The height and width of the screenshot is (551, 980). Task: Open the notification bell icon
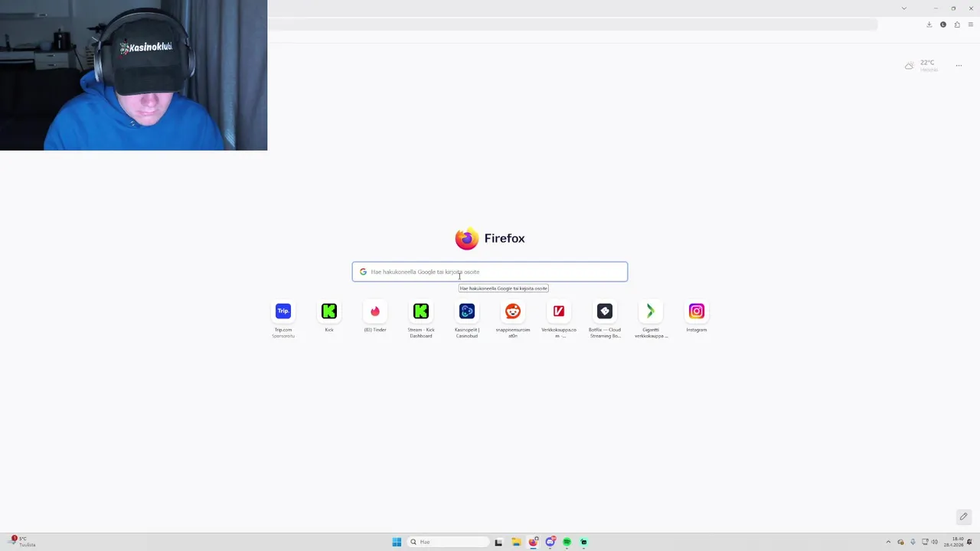coord(969,542)
